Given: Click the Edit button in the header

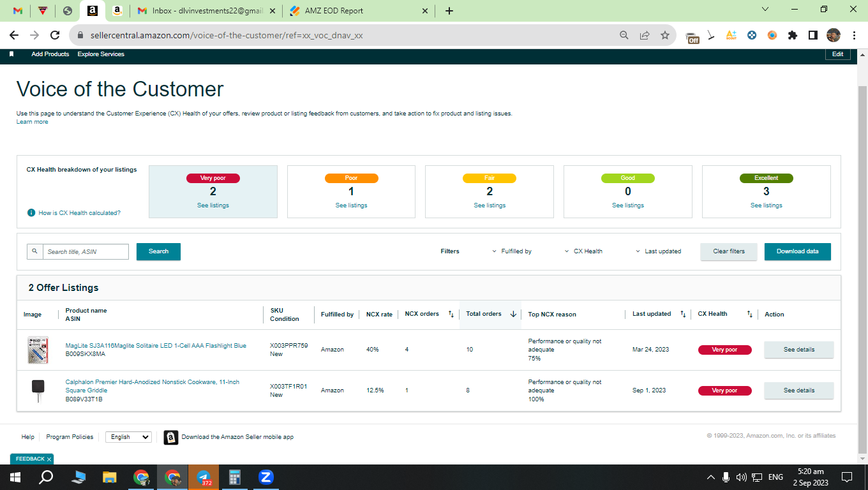Looking at the screenshot, I should click(x=838, y=54).
